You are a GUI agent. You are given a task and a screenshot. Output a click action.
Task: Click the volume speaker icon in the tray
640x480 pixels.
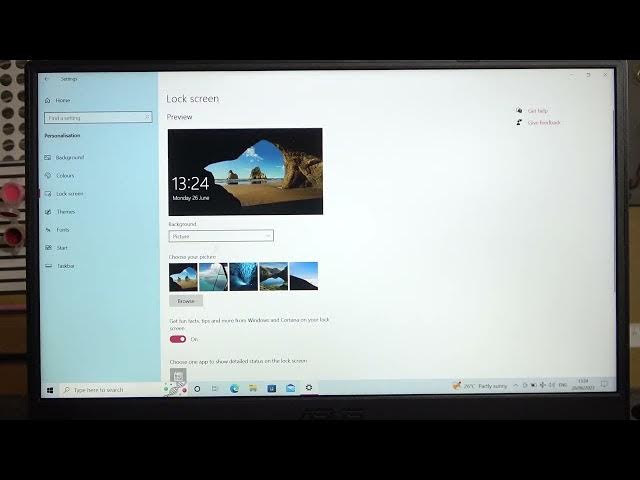pos(551,385)
